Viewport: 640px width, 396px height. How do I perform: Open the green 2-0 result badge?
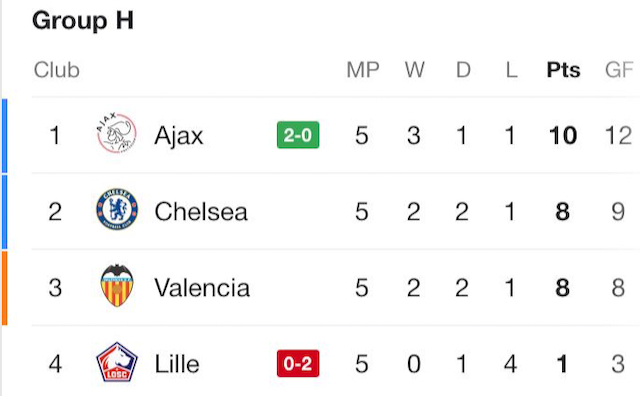click(298, 135)
